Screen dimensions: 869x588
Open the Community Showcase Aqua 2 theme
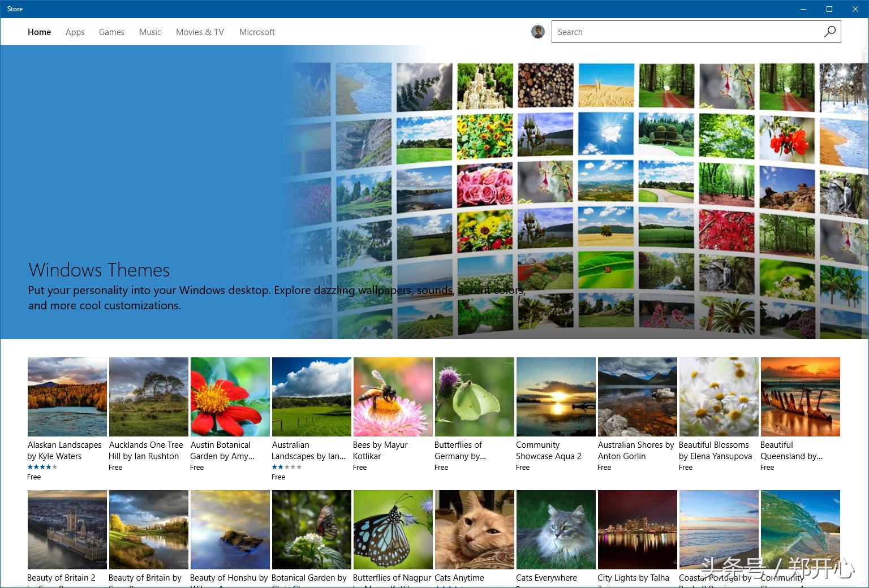556,396
